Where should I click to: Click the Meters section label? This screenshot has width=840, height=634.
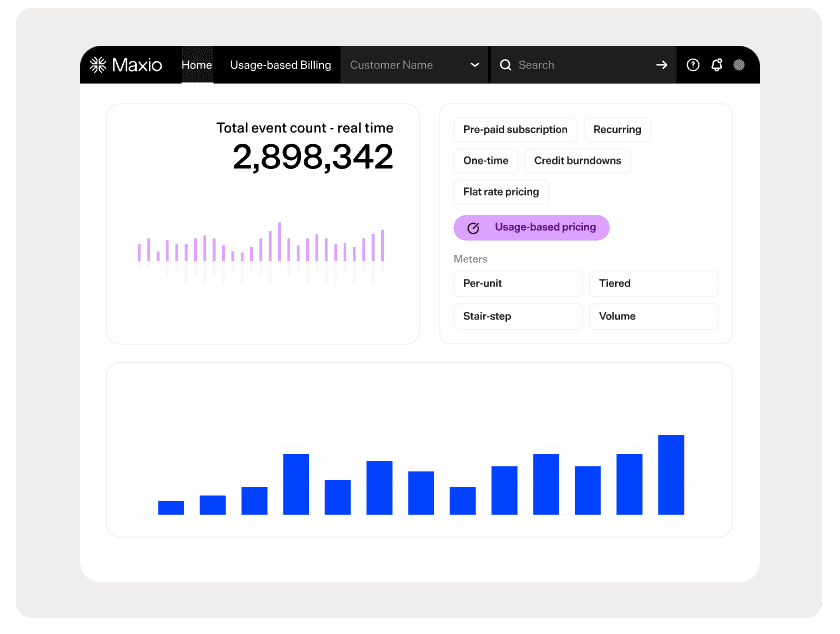pos(470,259)
